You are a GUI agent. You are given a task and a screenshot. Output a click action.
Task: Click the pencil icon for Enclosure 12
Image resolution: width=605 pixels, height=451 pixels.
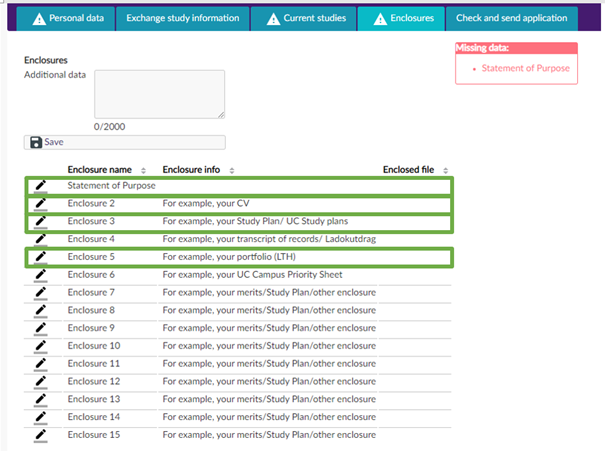40,382
